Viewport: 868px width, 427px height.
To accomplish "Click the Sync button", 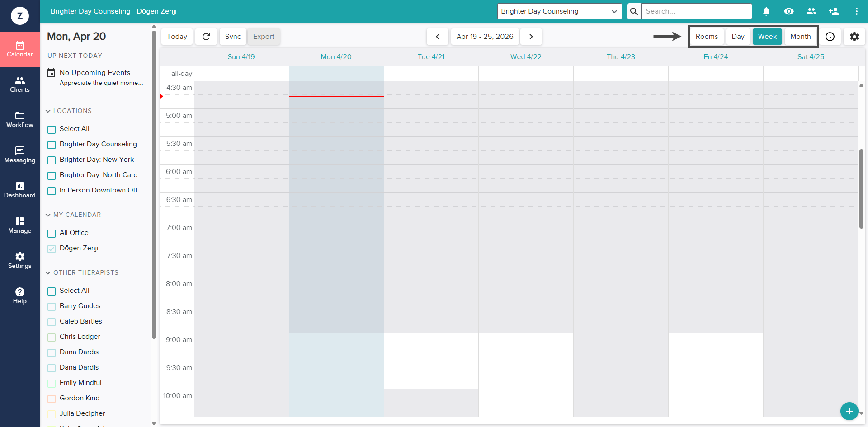I will pyautogui.click(x=233, y=37).
